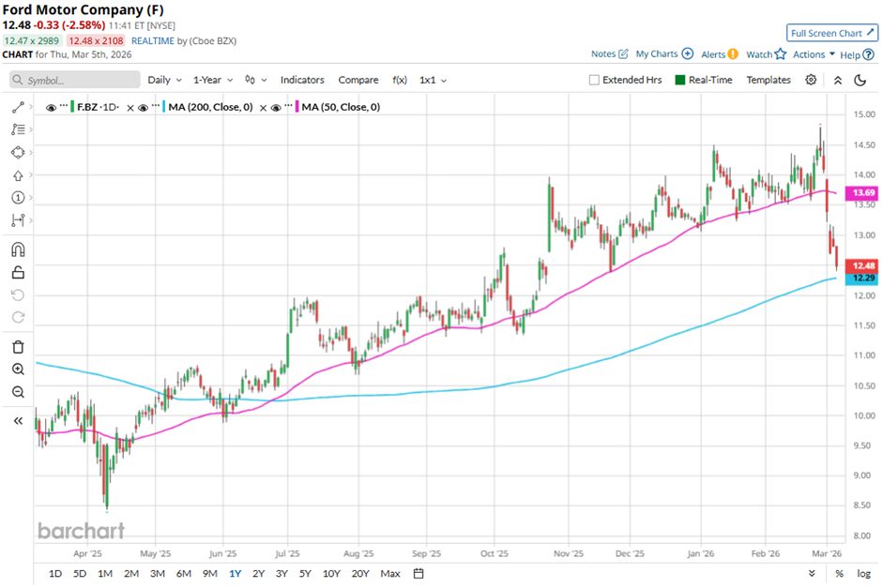This screenshot has width=882, height=588.
Task: Select the 6M time range tab
Action: click(183, 573)
